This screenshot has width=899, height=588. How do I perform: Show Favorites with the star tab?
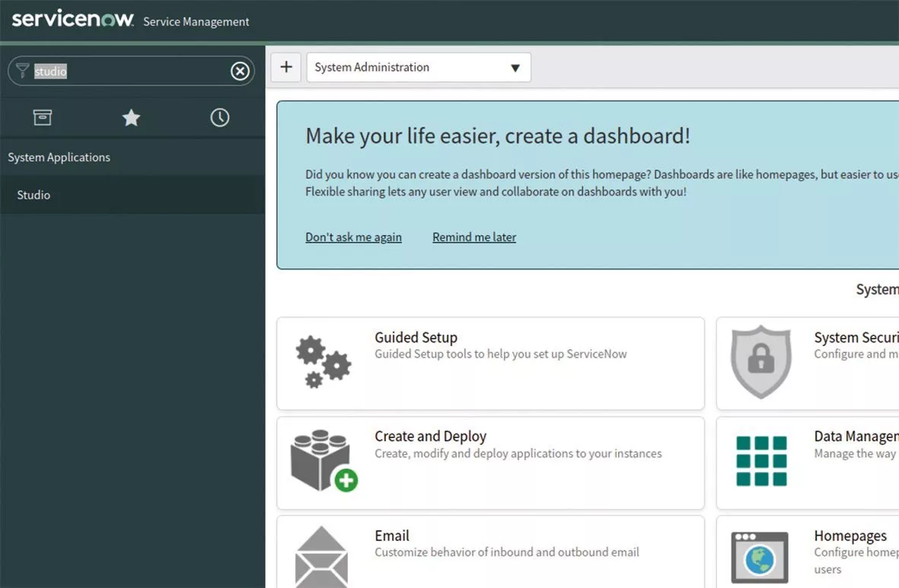click(x=131, y=117)
